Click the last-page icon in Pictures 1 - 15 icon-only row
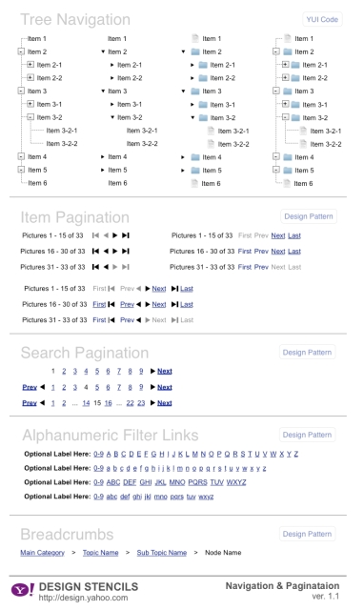 click(x=126, y=235)
